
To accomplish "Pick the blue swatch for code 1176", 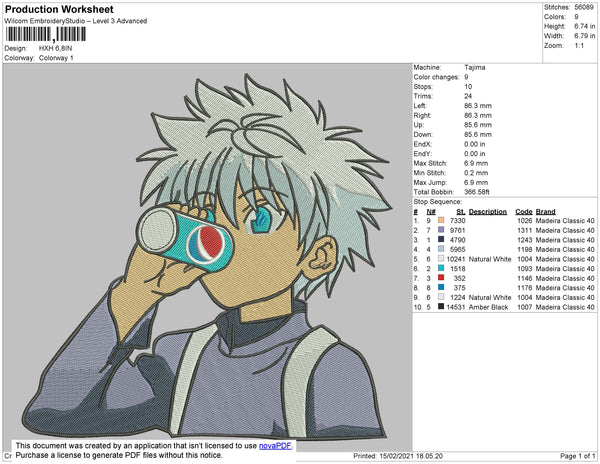I will click(441, 288).
